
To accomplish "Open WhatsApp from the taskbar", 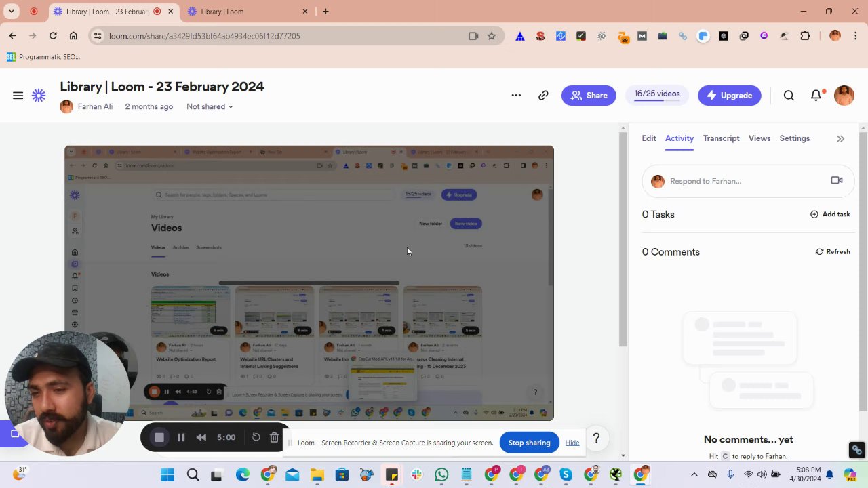I will (x=441, y=475).
